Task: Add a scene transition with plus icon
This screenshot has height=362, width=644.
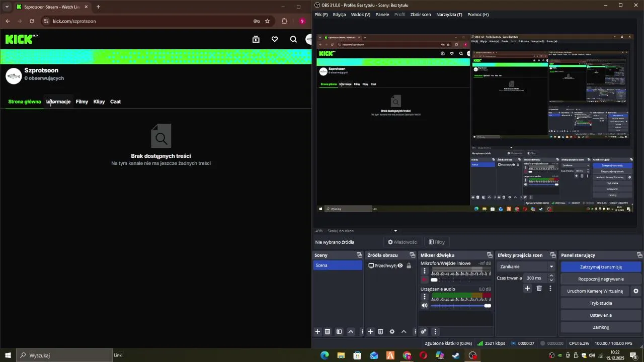Action: click(x=528, y=289)
